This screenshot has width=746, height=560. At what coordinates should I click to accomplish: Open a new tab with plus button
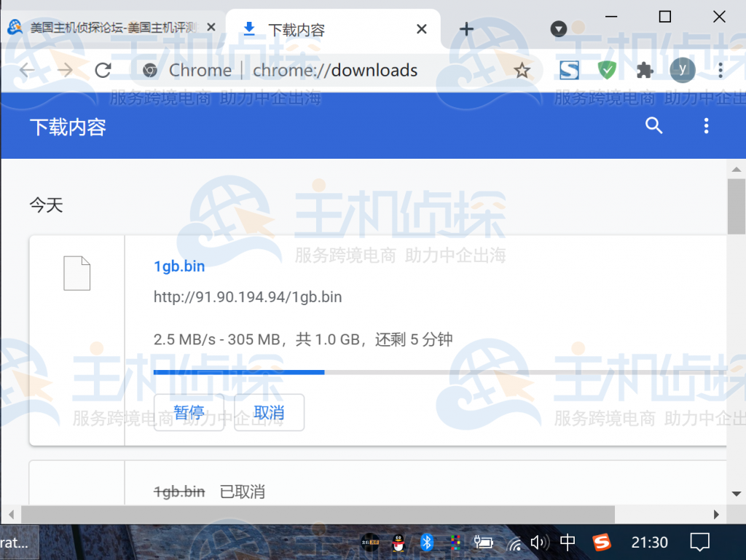tap(466, 29)
